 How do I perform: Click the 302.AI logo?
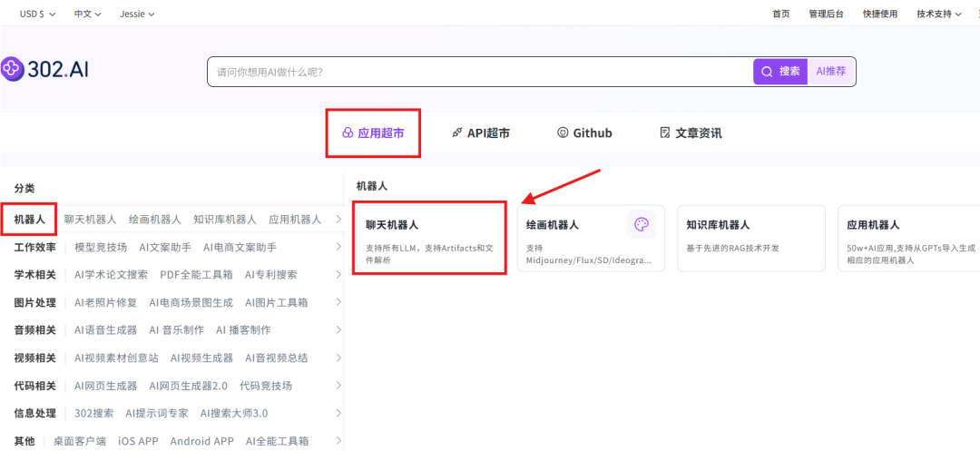44,69
